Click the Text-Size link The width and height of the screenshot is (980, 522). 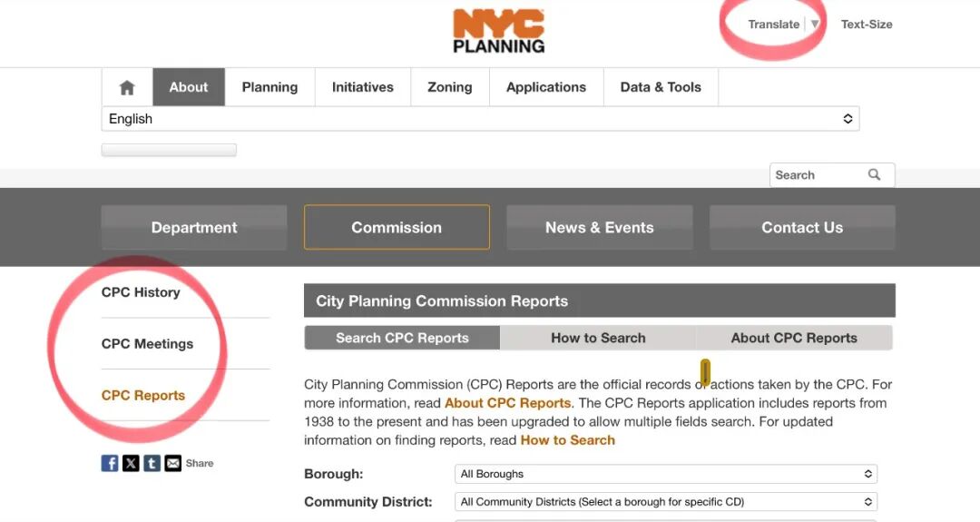pos(867,25)
